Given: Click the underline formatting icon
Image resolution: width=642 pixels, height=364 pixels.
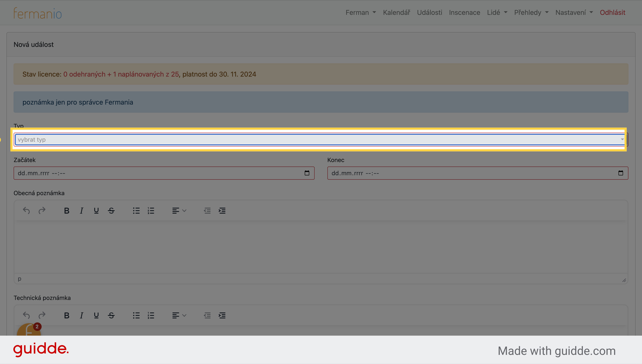Looking at the screenshot, I should click(x=97, y=211).
